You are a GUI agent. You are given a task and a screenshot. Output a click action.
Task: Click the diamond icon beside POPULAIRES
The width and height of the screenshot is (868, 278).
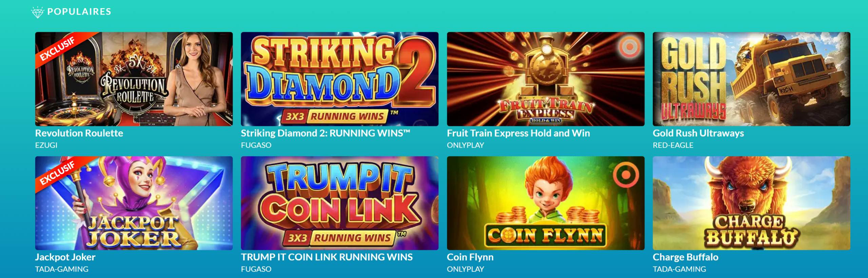coord(38,12)
